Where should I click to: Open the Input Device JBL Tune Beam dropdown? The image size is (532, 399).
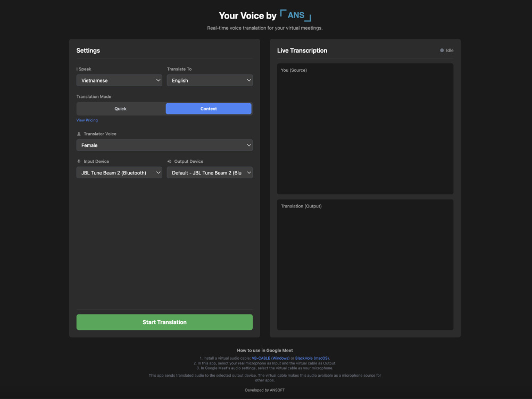119,173
